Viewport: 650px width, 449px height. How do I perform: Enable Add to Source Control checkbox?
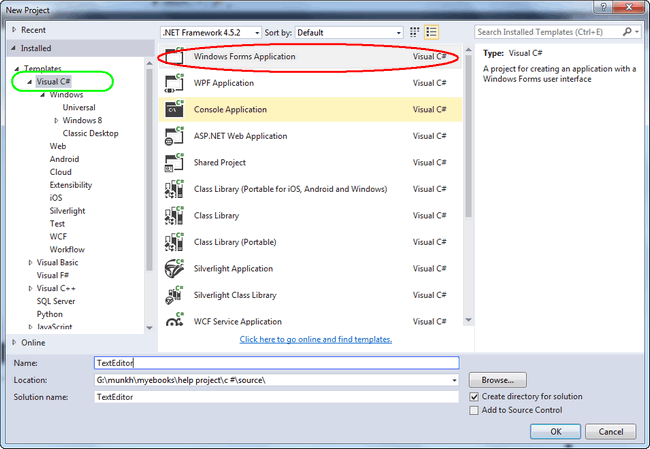click(x=474, y=410)
